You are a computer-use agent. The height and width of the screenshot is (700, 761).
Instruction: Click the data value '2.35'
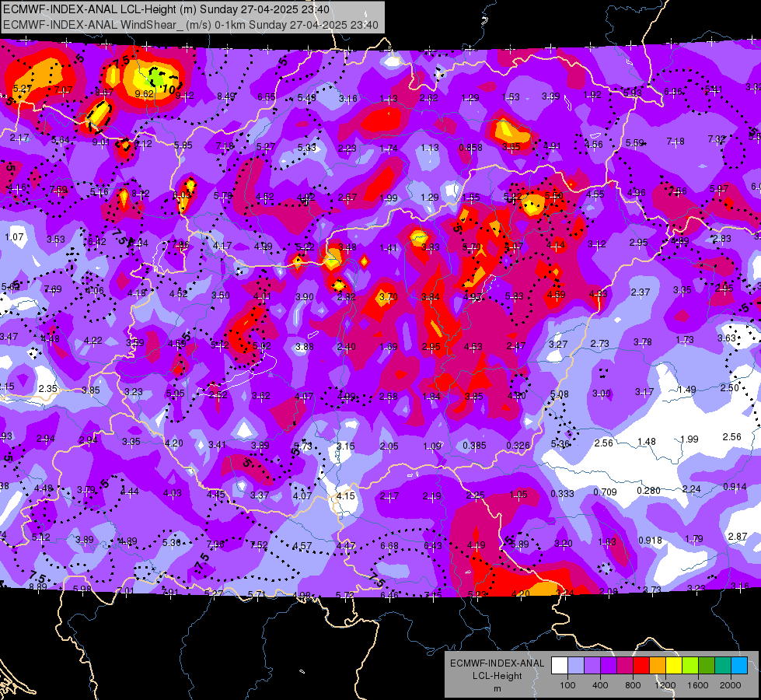[47, 389]
